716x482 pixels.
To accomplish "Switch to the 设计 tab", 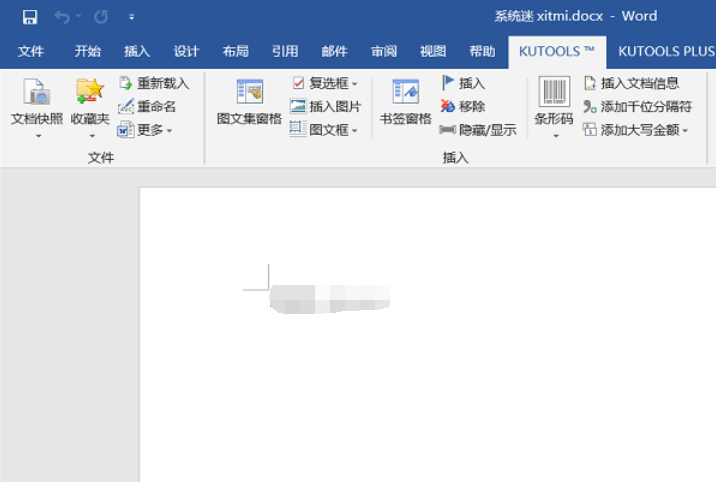I will tap(186, 51).
